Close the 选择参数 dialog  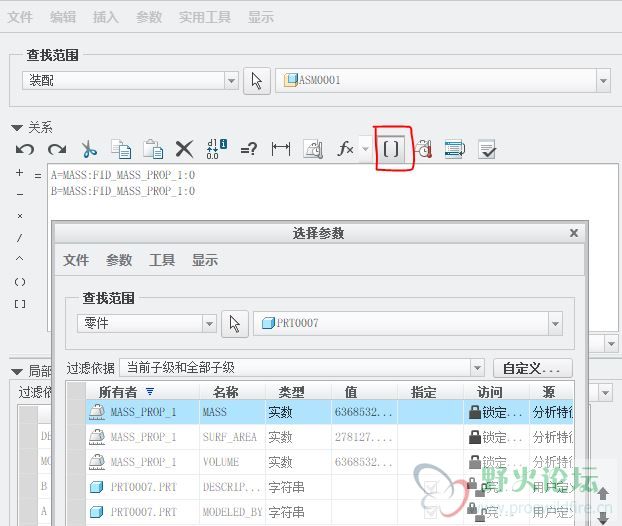(x=574, y=233)
